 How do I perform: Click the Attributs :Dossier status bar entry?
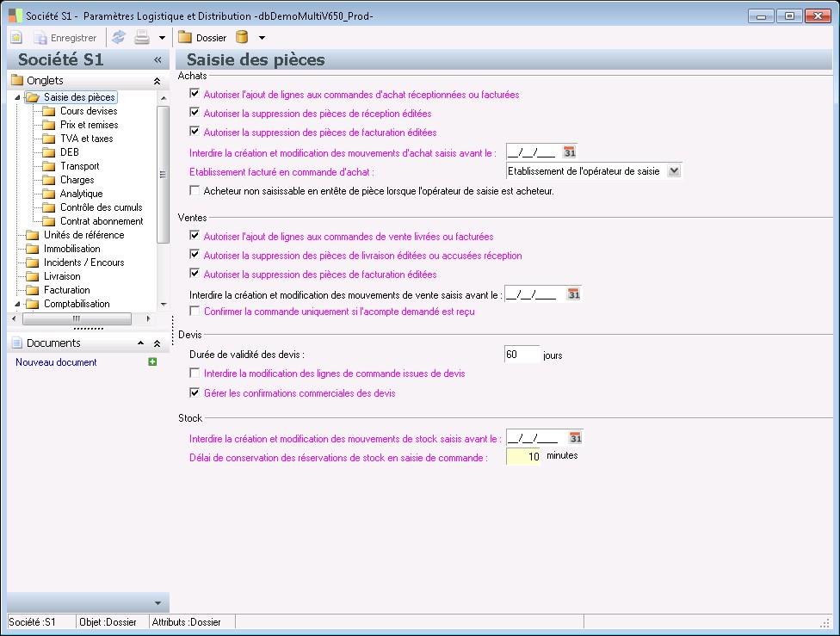pos(187,622)
